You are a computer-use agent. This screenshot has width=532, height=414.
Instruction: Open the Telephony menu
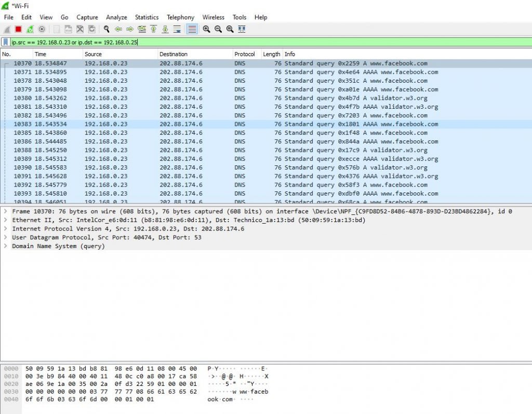(x=180, y=17)
